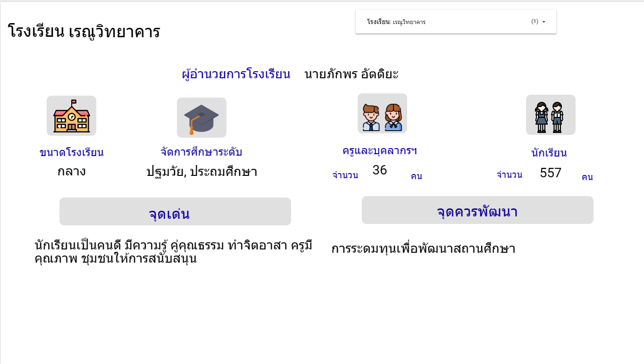Click the dropdown arrow beside (1)
The width and height of the screenshot is (644, 364).
tap(544, 22)
